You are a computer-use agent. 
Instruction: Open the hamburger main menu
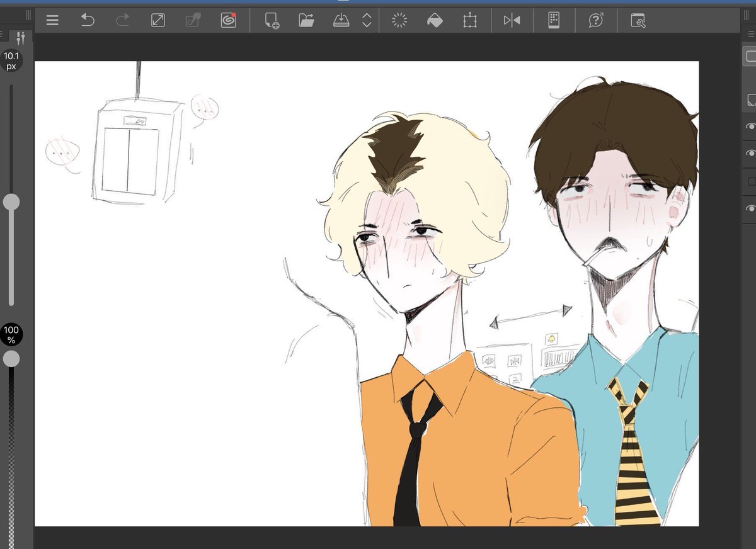pyautogui.click(x=52, y=20)
